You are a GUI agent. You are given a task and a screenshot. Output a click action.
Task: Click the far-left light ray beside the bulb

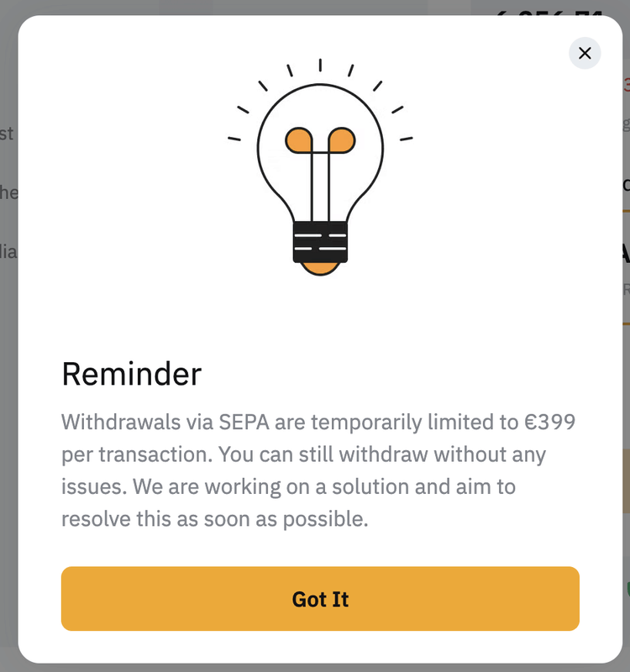tap(234, 139)
